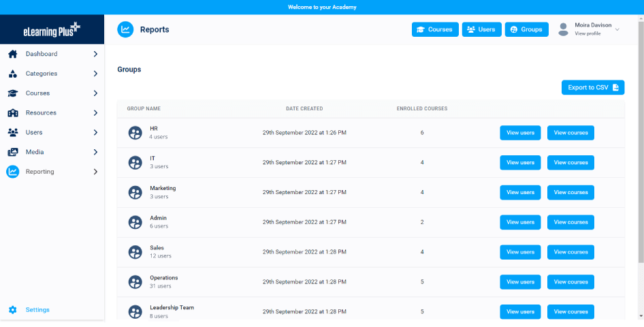Click the Reporting chart icon in sidebar
644x327 pixels.
click(12, 172)
